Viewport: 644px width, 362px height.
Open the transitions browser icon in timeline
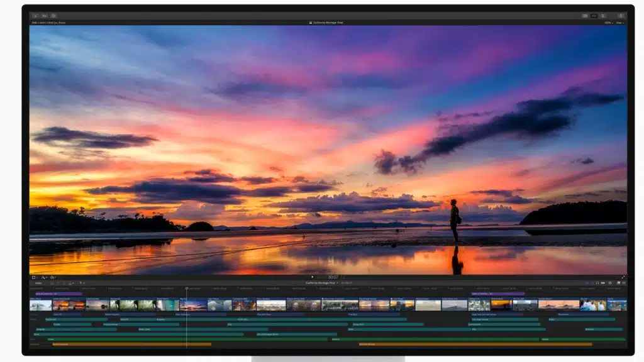click(623, 283)
